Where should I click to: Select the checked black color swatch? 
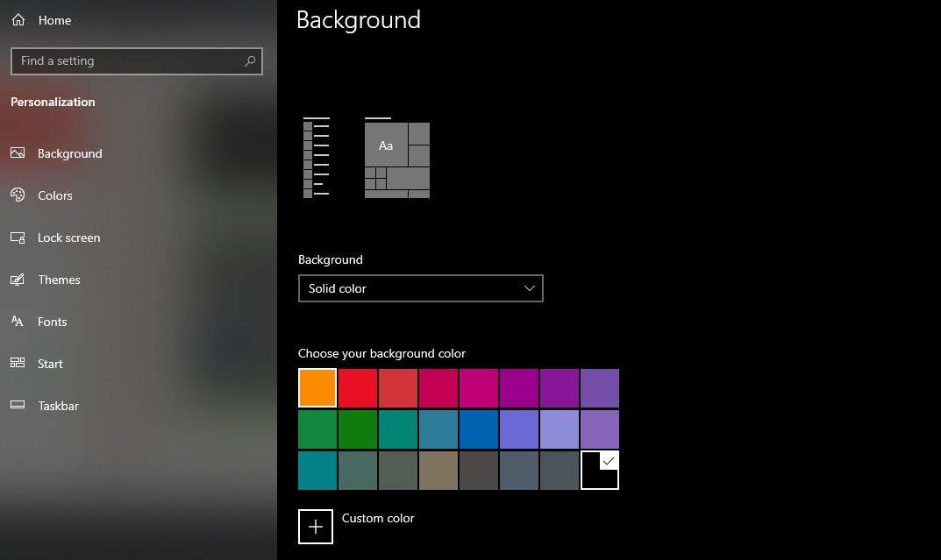600,470
